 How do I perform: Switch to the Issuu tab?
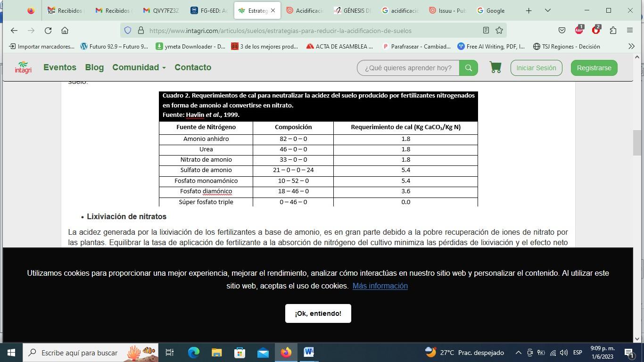[447, 10]
